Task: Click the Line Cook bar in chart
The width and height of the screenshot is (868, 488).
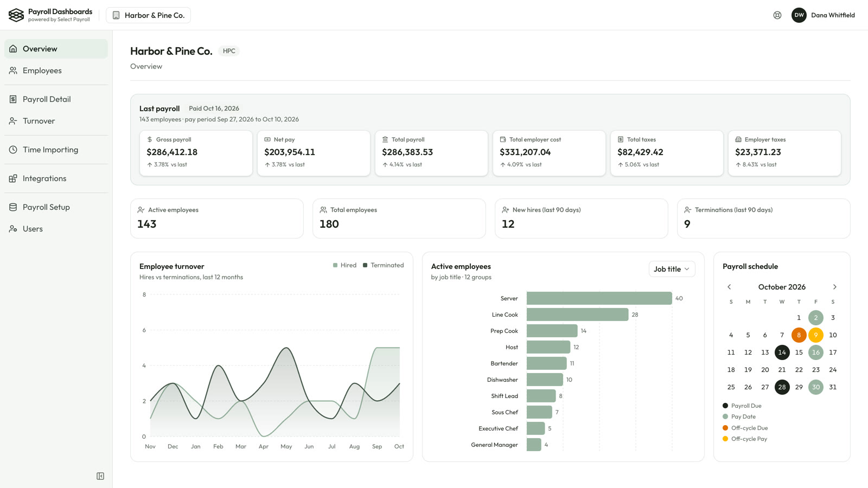Action: point(577,314)
